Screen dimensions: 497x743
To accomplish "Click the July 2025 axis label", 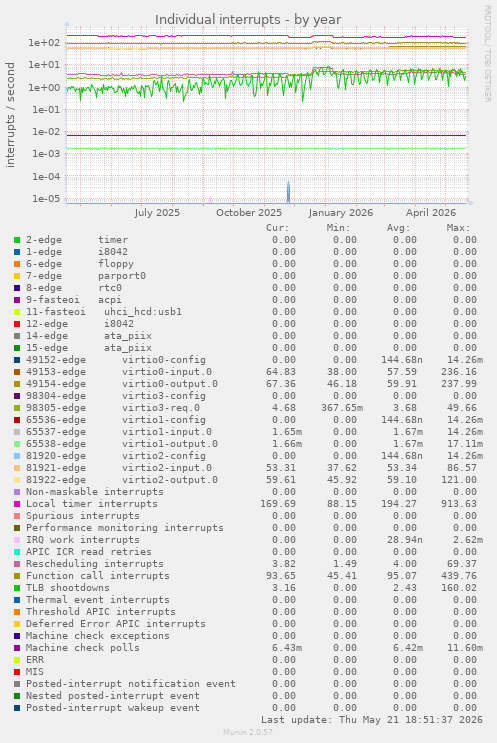I will pos(157,212).
